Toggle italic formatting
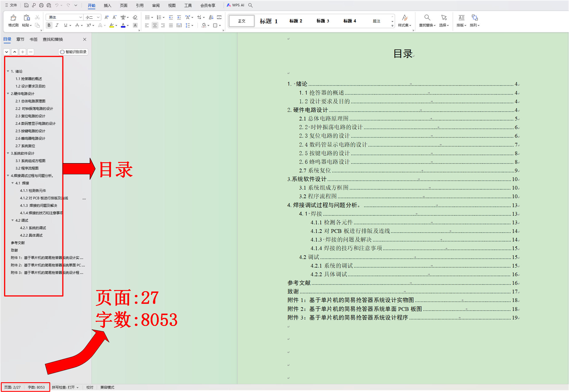 tap(57, 25)
